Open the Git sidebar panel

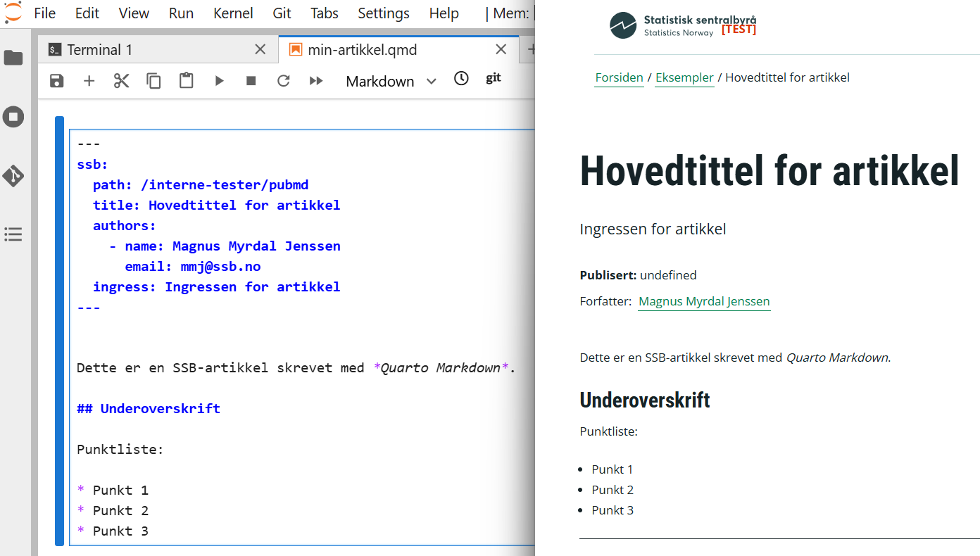13,177
